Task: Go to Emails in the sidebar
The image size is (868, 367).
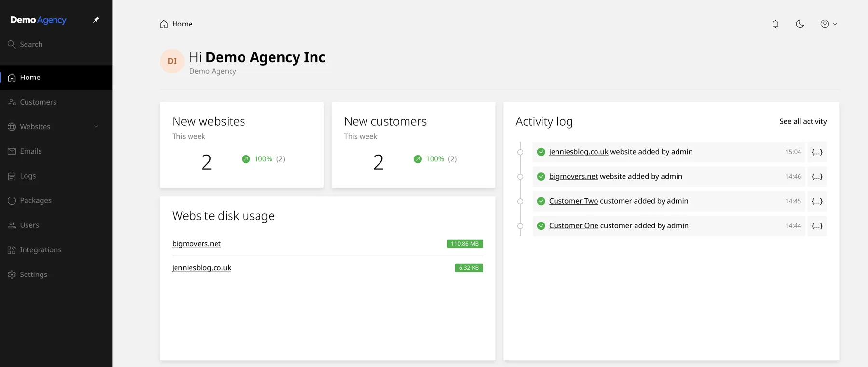Action: pos(56,151)
